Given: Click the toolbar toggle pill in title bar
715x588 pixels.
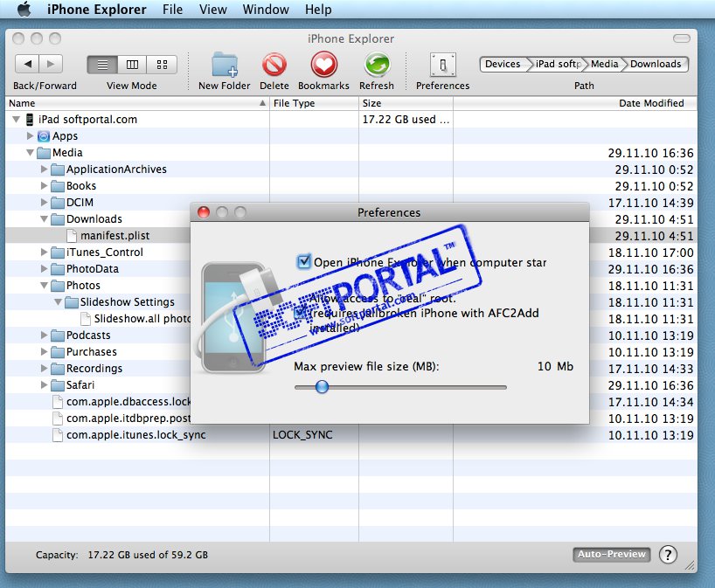Looking at the screenshot, I should coord(681,38).
